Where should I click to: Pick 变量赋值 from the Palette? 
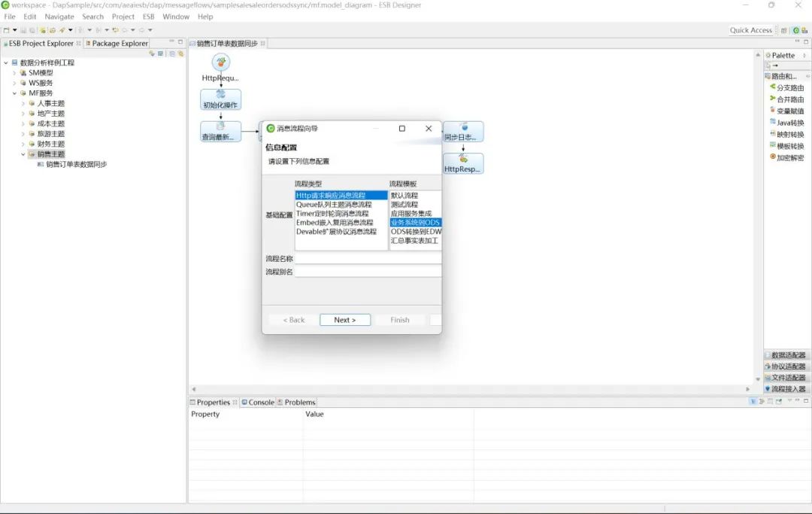786,111
